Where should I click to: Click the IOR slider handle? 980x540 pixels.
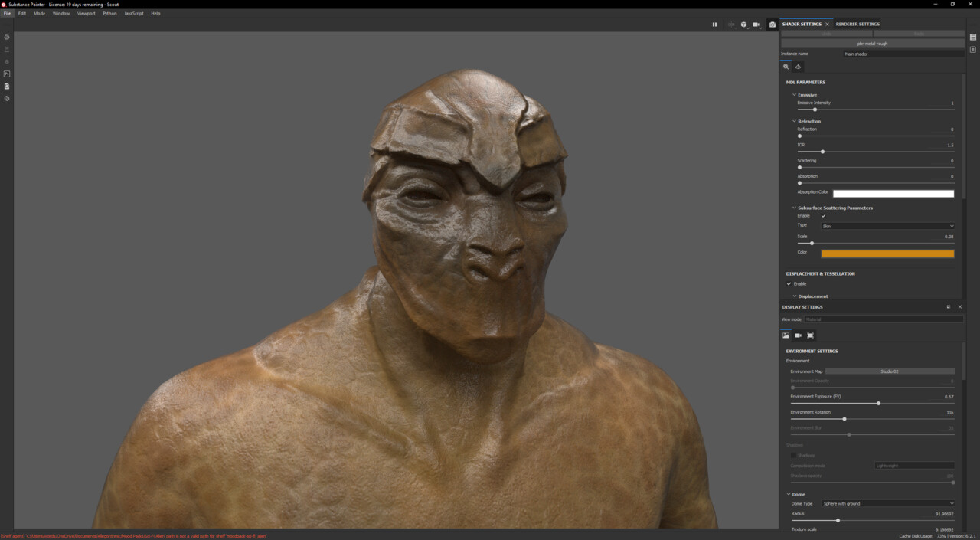coord(822,152)
